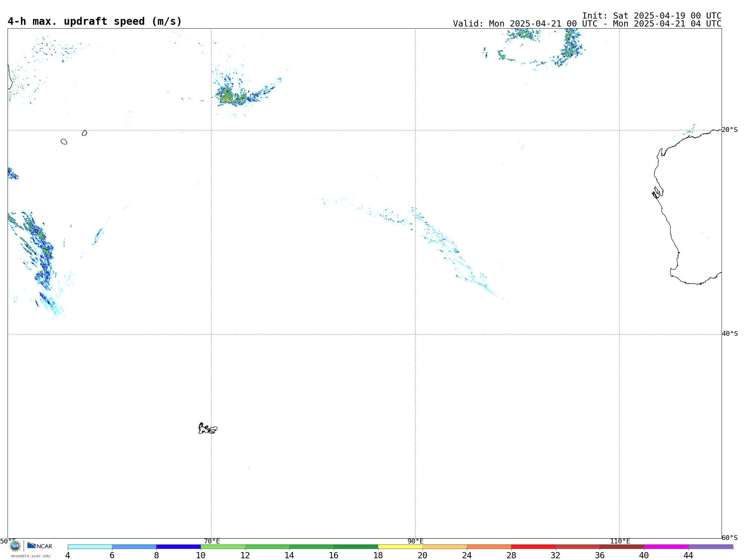Click the dark red 36-40 color swatch
The height and width of the screenshot is (560, 744).
click(x=622, y=547)
